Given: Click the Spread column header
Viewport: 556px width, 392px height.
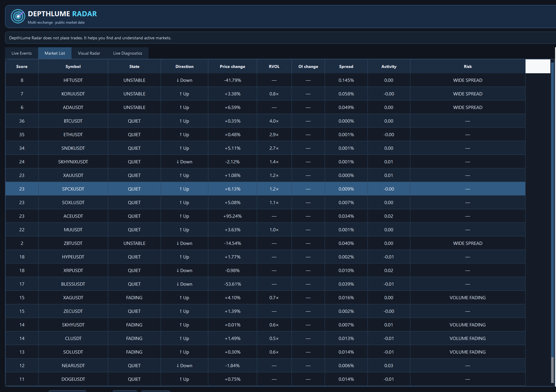Looking at the screenshot, I should pyautogui.click(x=346, y=66).
